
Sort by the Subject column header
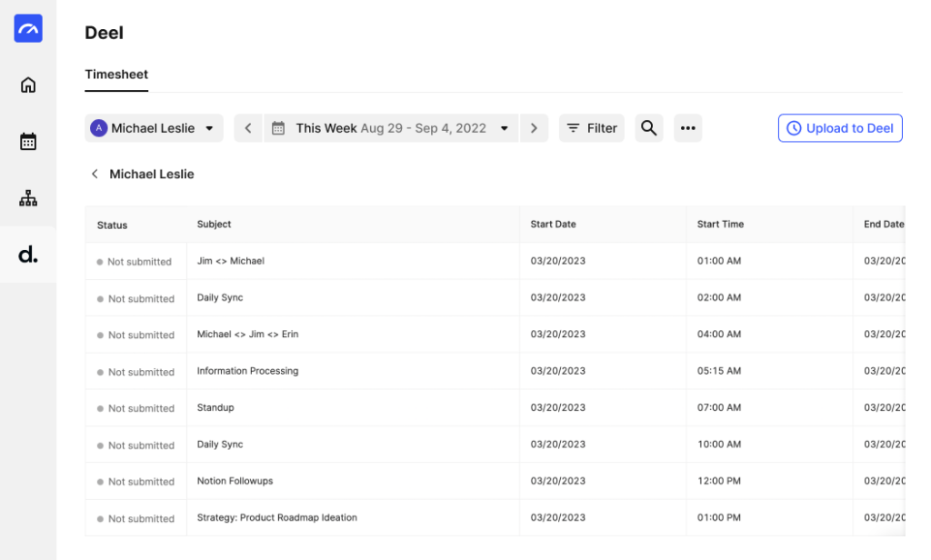[x=215, y=225]
